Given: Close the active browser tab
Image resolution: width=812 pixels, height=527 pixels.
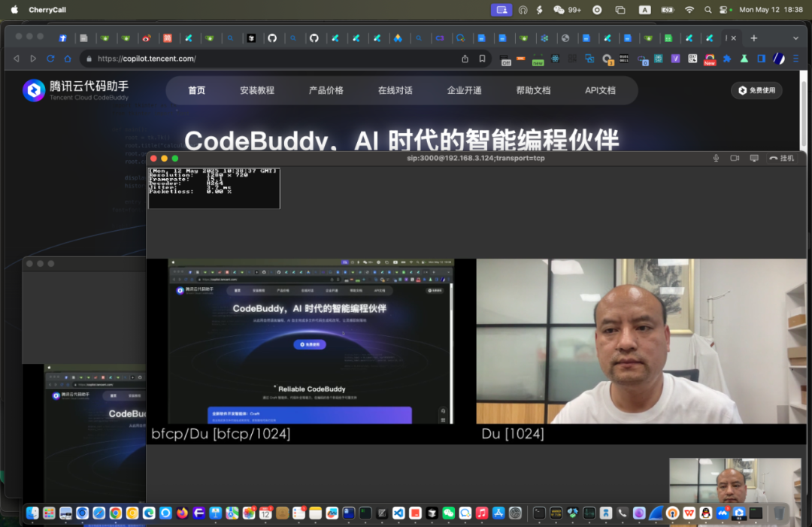Looking at the screenshot, I should pos(733,38).
